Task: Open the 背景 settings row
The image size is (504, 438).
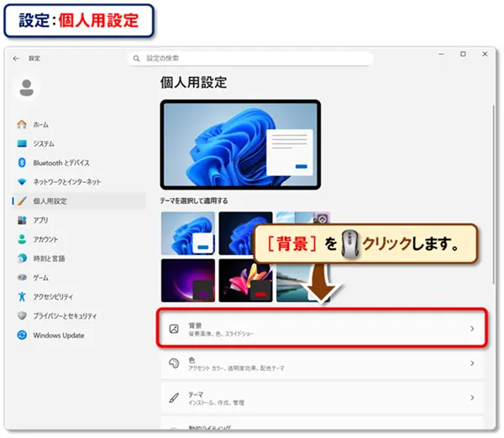Action: [x=322, y=329]
